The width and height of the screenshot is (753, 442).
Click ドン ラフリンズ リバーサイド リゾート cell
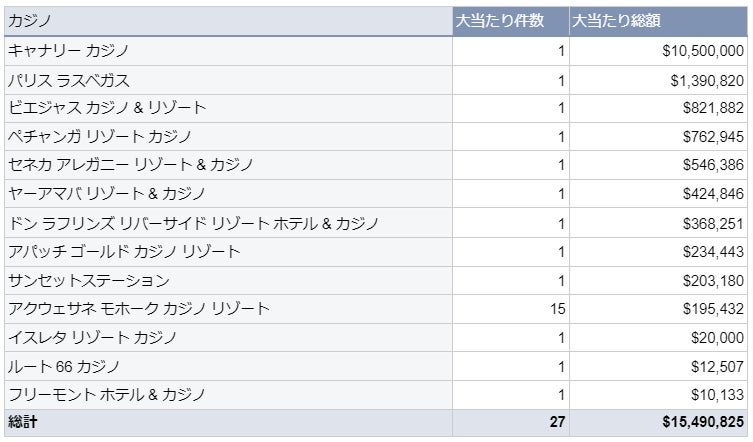pyautogui.click(x=228, y=223)
